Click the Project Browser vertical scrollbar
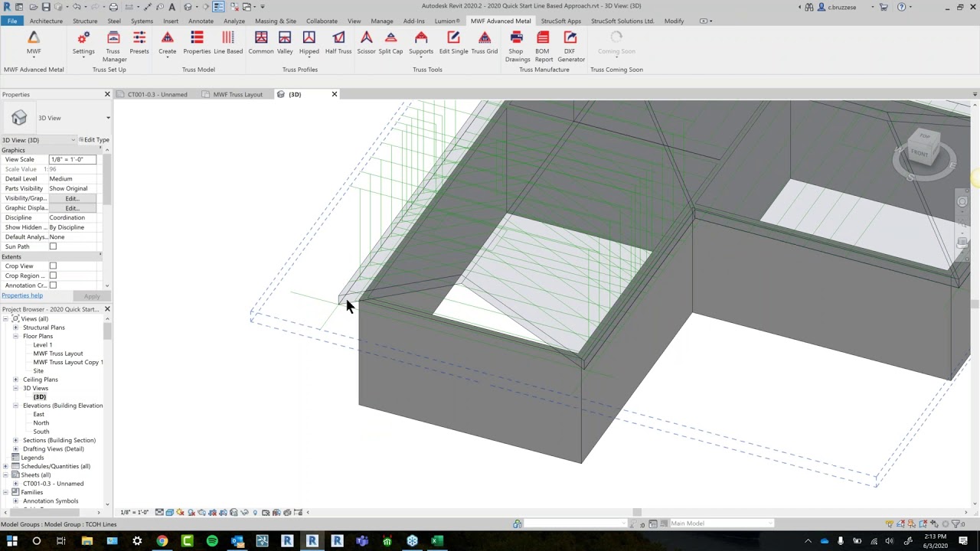980x551 pixels. point(107,331)
